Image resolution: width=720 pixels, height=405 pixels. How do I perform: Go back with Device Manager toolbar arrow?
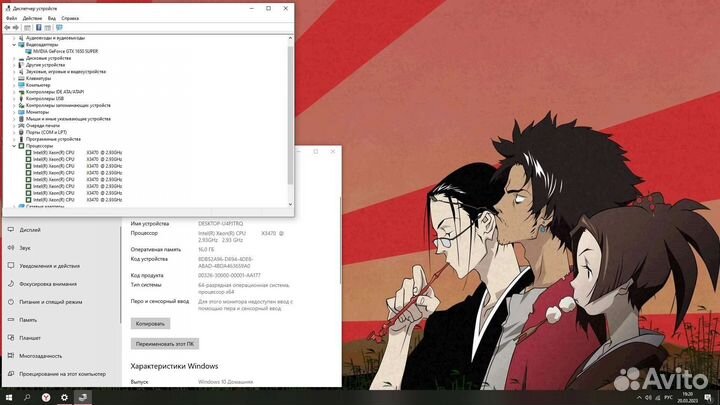[x=7, y=28]
